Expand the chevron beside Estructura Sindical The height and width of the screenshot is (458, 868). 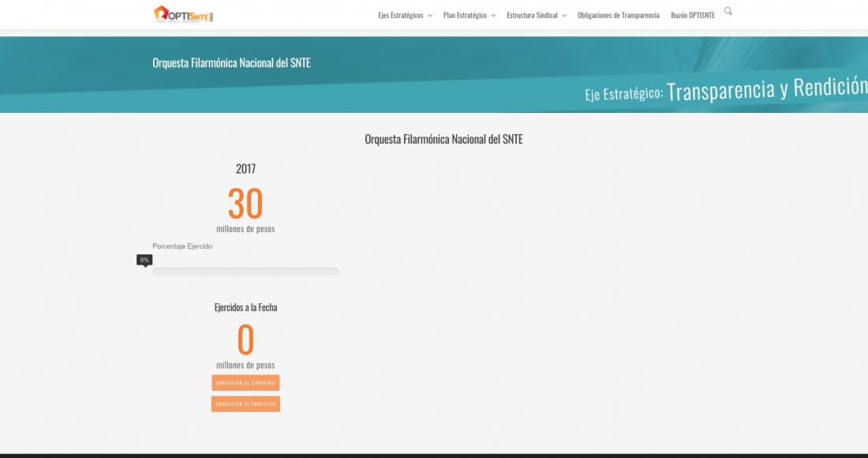(x=564, y=16)
